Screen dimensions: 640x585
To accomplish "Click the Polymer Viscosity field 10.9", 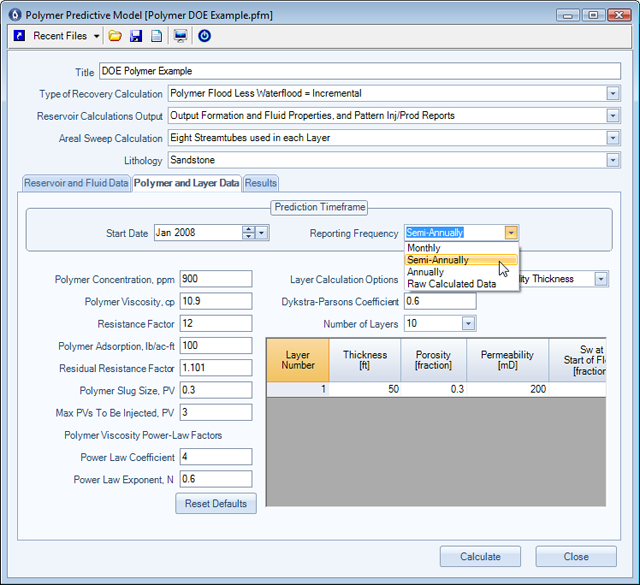I will pyautogui.click(x=216, y=301).
